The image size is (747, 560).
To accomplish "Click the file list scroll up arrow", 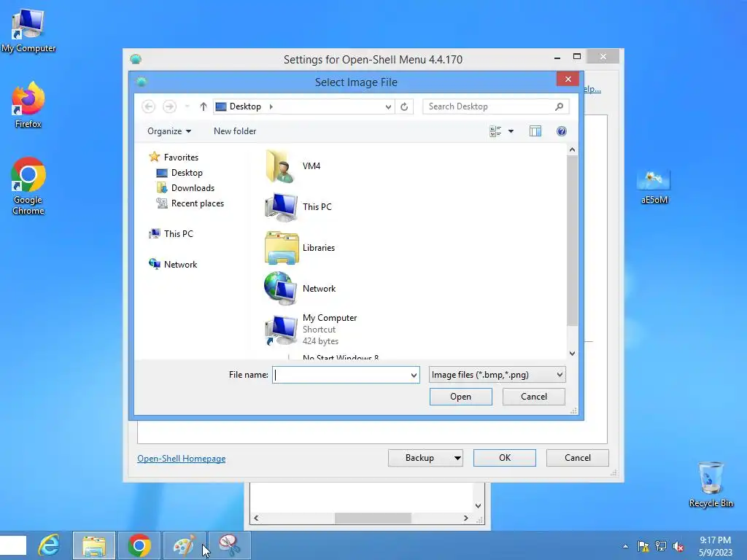I will [572, 149].
